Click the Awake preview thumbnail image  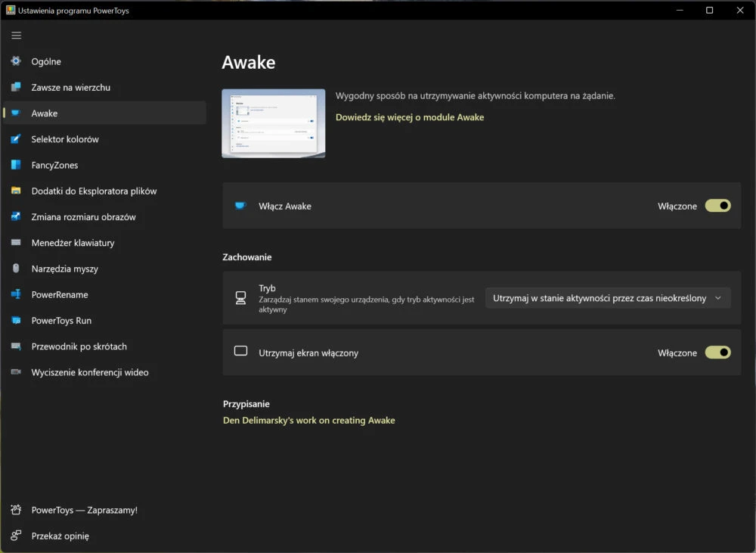[274, 123]
